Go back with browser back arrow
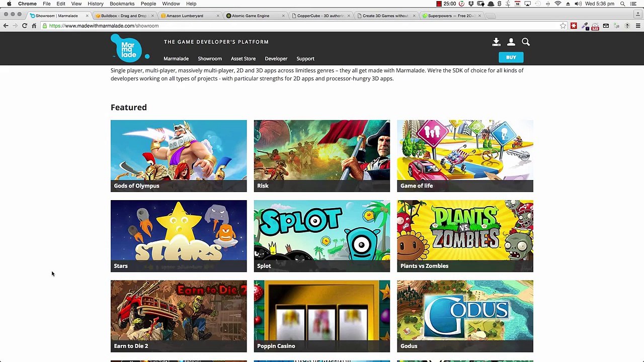Viewport: 644px width, 362px height. point(6,26)
